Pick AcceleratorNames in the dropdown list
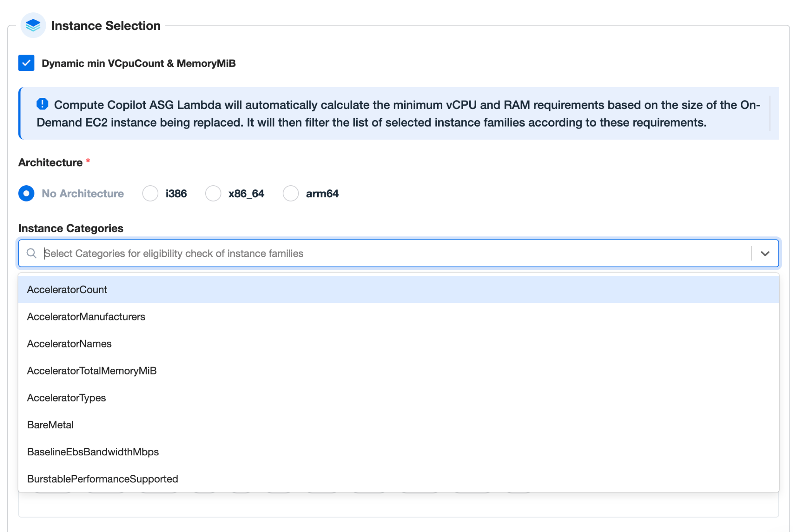This screenshot has height=532, width=793. click(x=398, y=344)
